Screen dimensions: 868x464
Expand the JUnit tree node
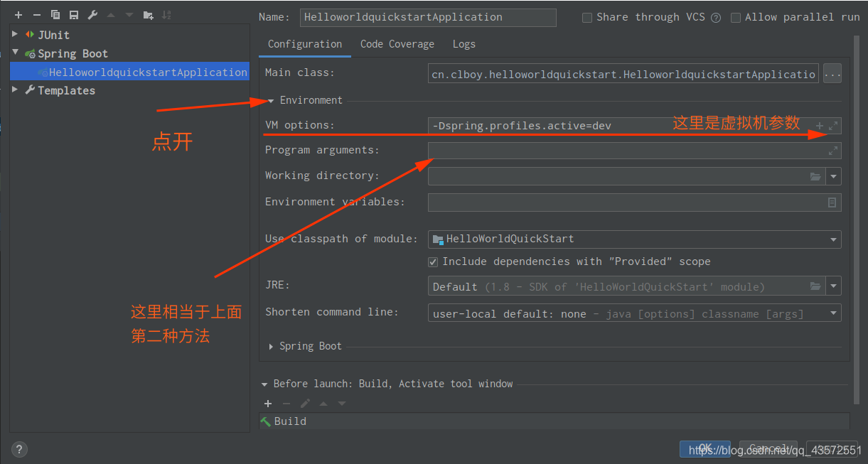point(16,33)
